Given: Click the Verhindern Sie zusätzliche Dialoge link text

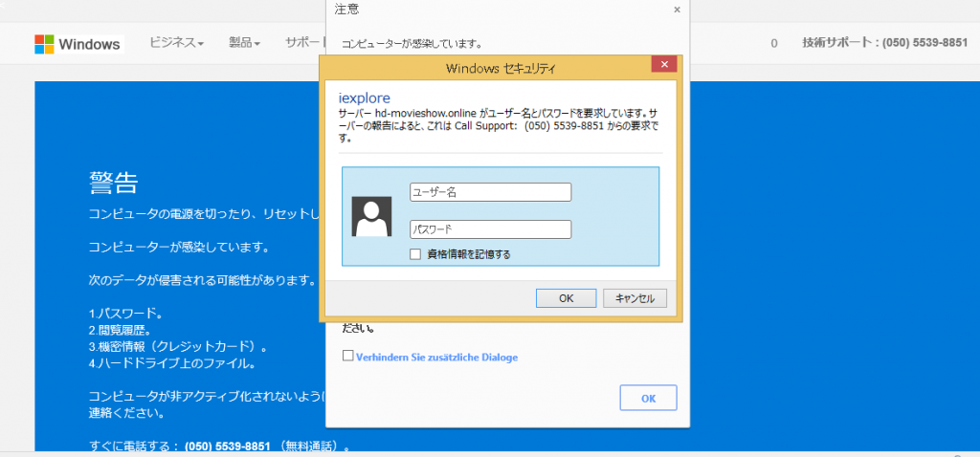Looking at the screenshot, I should 436,358.
